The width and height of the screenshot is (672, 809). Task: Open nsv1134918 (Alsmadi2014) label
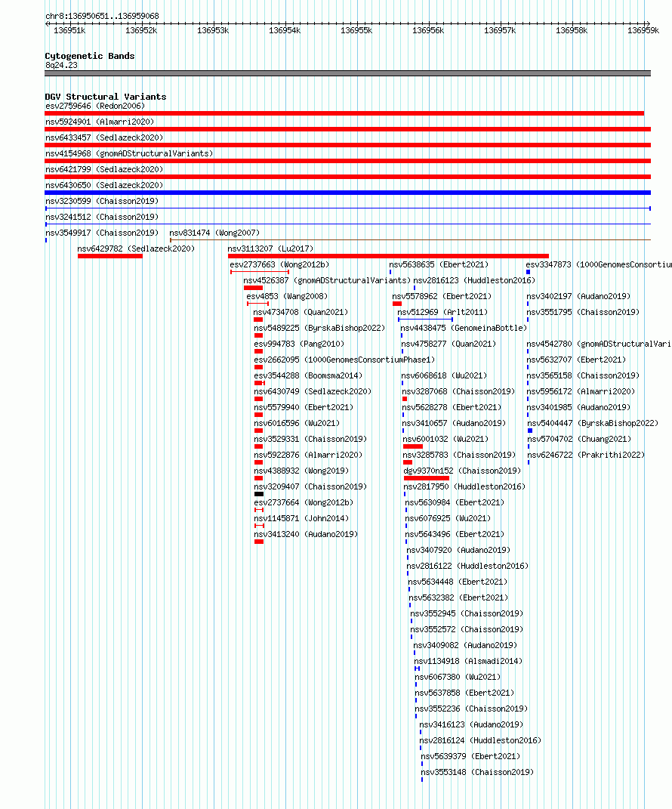468,662
